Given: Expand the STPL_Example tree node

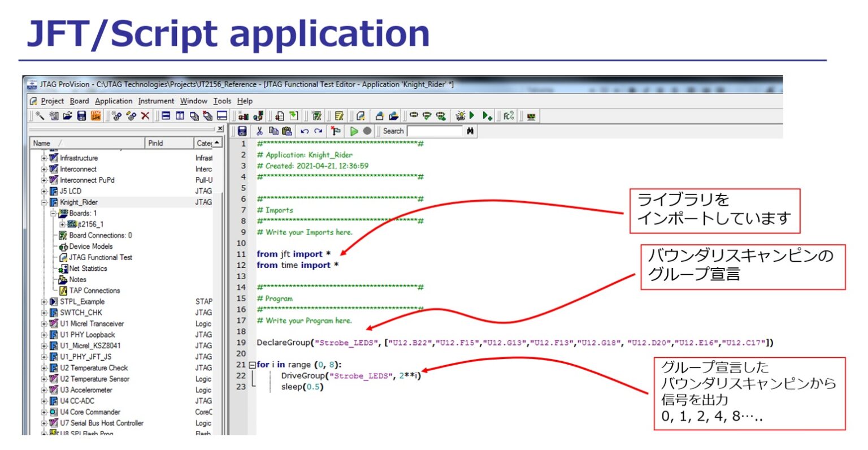Looking at the screenshot, I should [44, 302].
